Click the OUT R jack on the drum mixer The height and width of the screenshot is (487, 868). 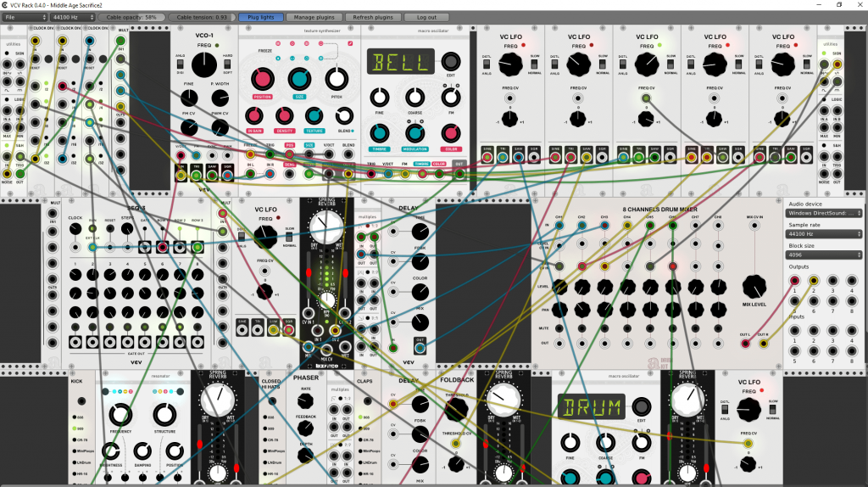point(763,344)
